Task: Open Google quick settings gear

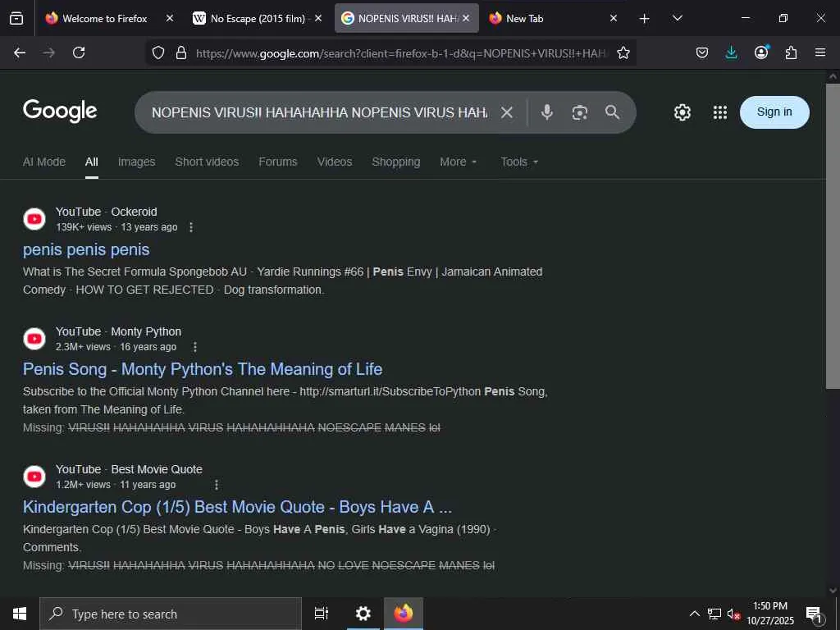Action: coord(682,112)
